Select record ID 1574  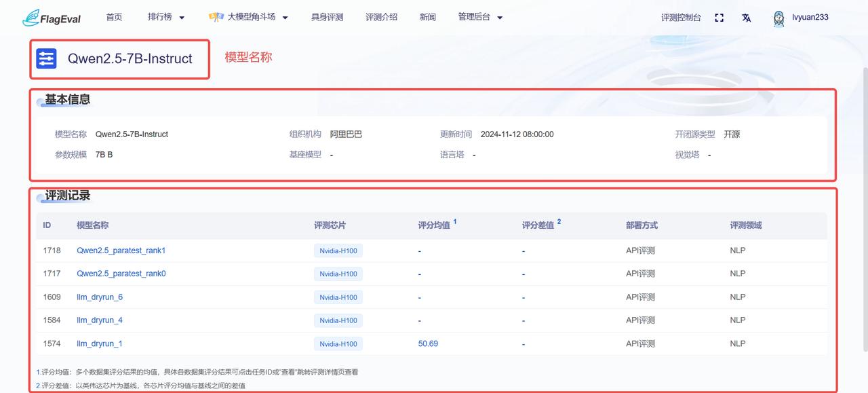tap(52, 343)
